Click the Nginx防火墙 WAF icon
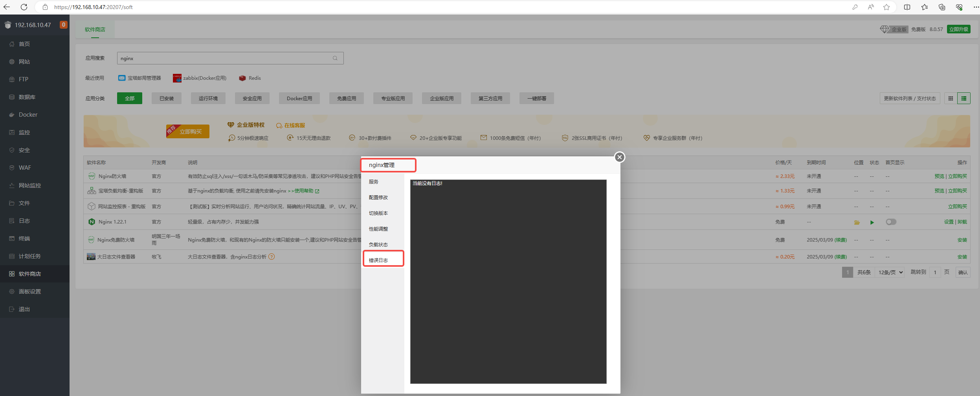Image resolution: width=980 pixels, height=396 pixels. (x=92, y=176)
